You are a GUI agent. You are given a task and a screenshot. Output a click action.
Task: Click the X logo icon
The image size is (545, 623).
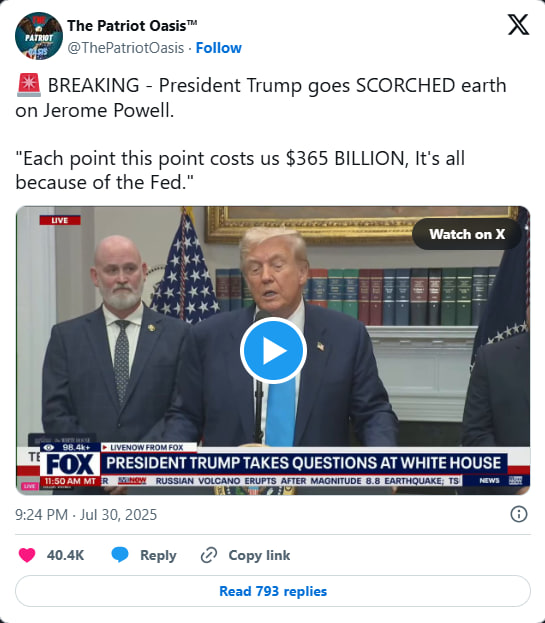(x=518, y=25)
